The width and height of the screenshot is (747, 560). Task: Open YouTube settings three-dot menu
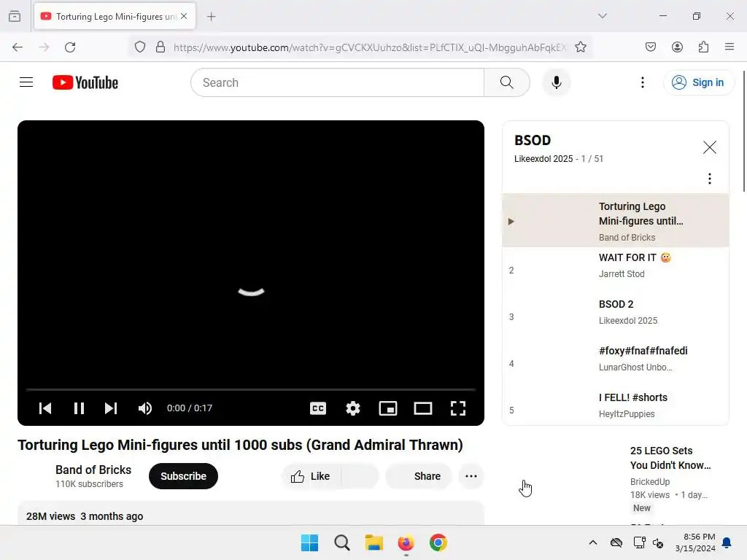click(x=642, y=82)
